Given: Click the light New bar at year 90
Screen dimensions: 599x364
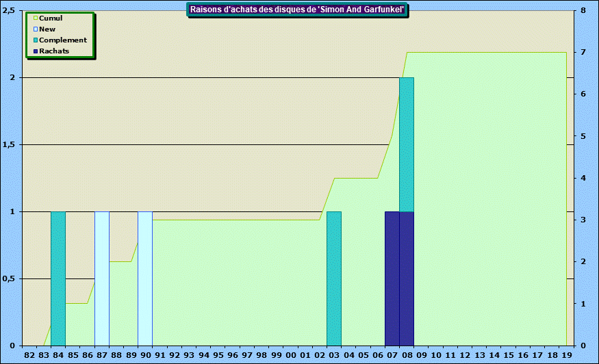Looking at the screenshot, I should click(145, 278).
